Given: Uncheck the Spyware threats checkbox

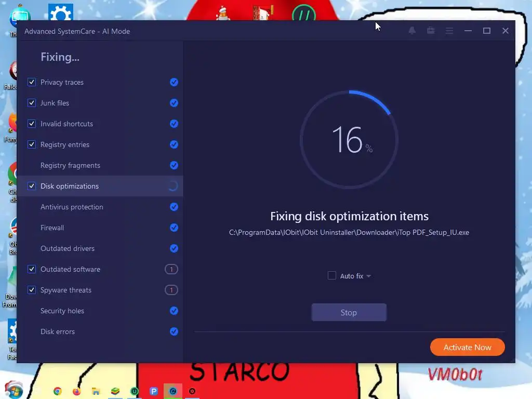Looking at the screenshot, I should coord(32,290).
